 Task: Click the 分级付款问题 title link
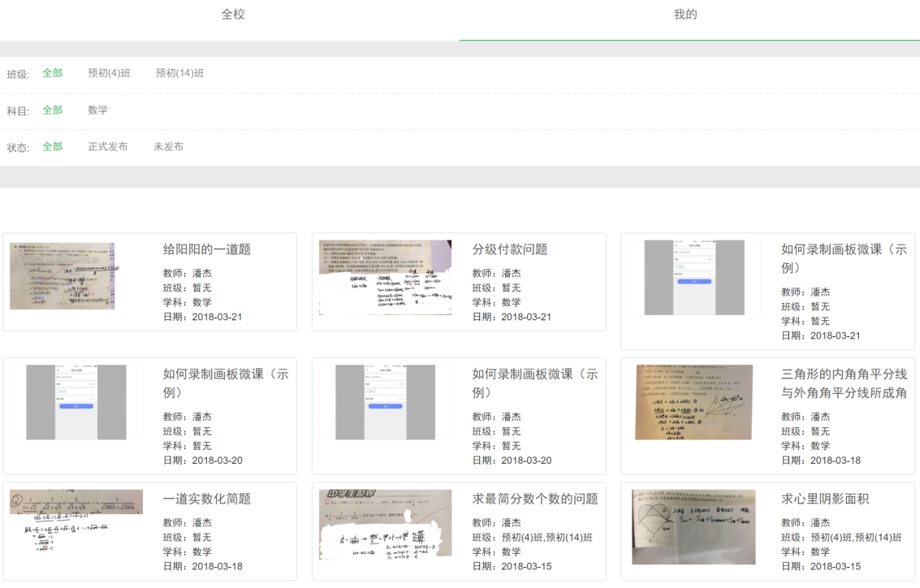click(510, 249)
